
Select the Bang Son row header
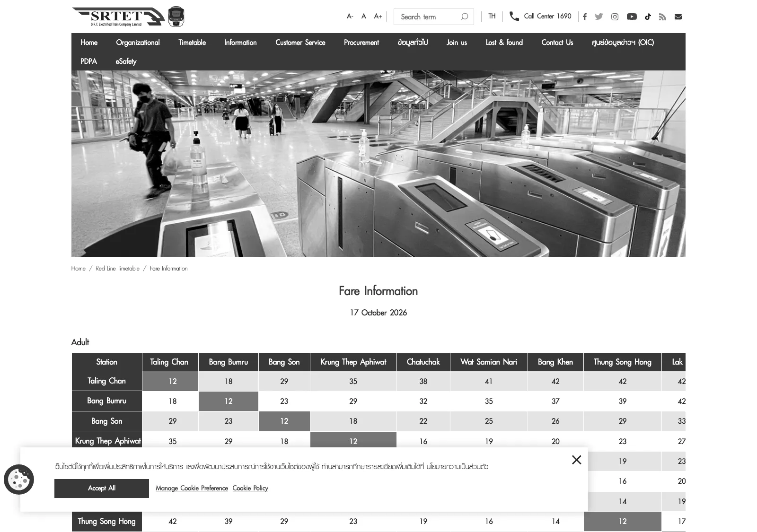[x=106, y=421]
